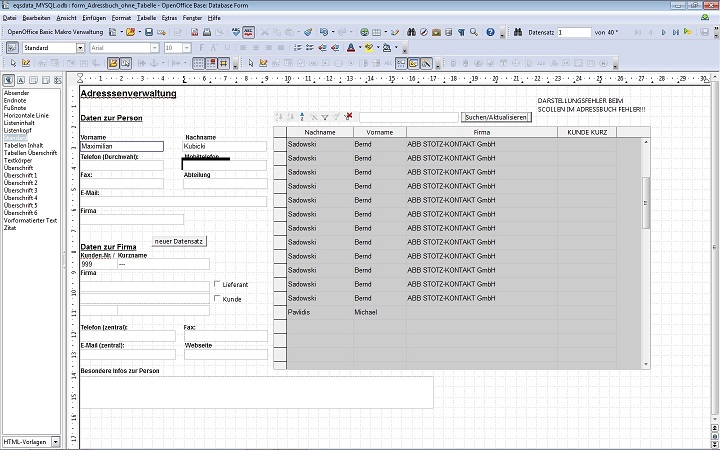Toggle the spellcheck ABC icon
This screenshot has width=720, height=450.
point(248,32)
